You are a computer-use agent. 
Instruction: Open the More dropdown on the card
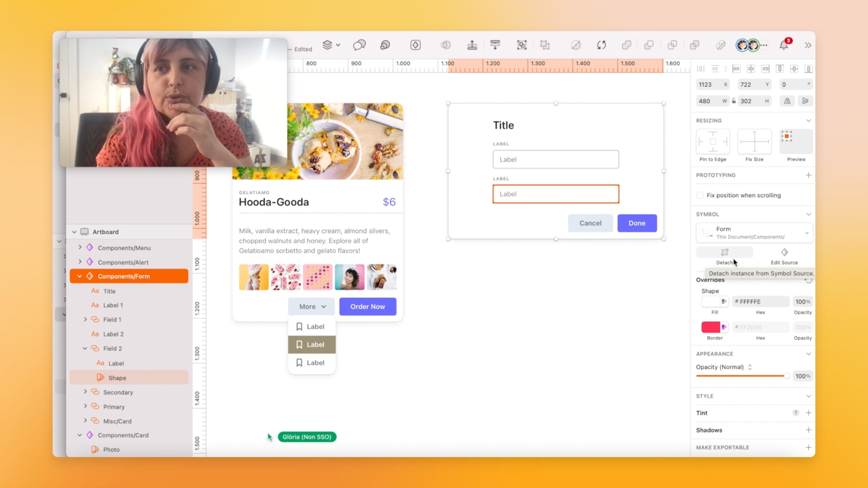(311, 306)
